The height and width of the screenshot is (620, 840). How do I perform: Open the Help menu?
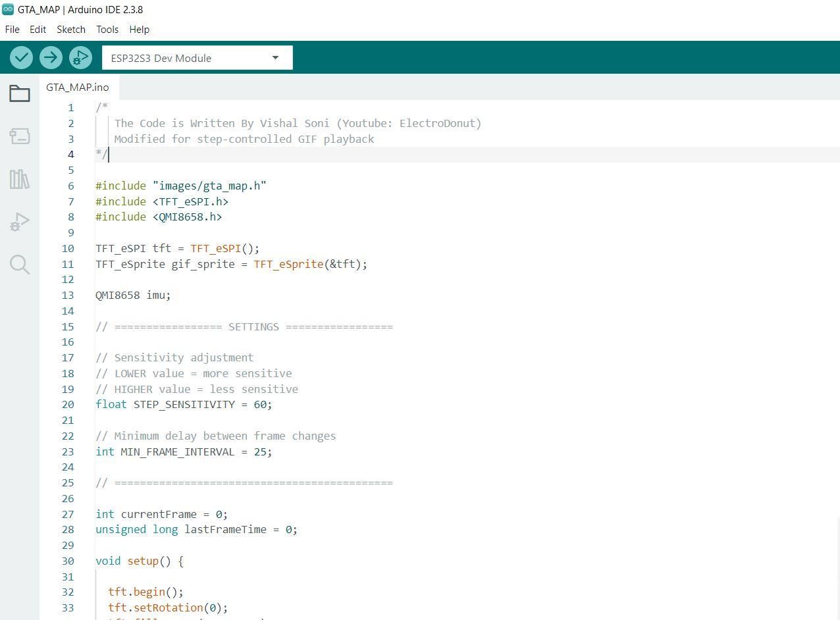click(140, 30)
